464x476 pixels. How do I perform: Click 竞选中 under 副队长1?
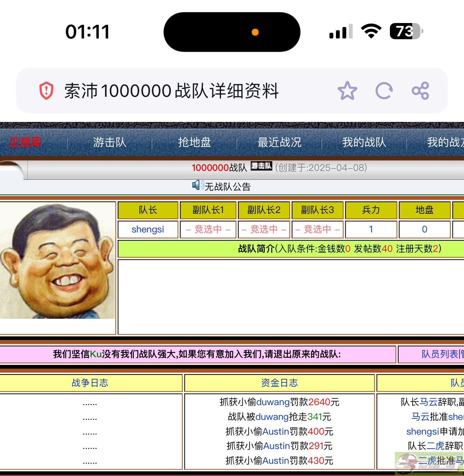pyautogui.click(x=208, y=229)
